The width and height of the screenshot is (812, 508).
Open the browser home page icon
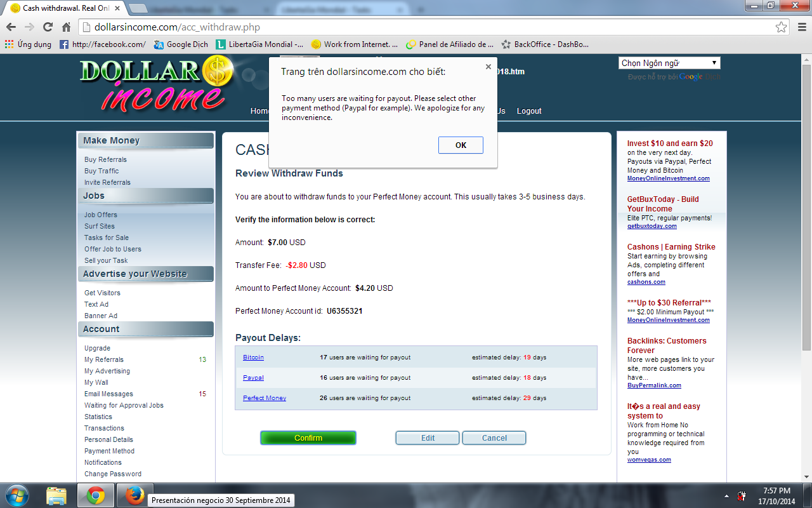click(x=66, y=27)
